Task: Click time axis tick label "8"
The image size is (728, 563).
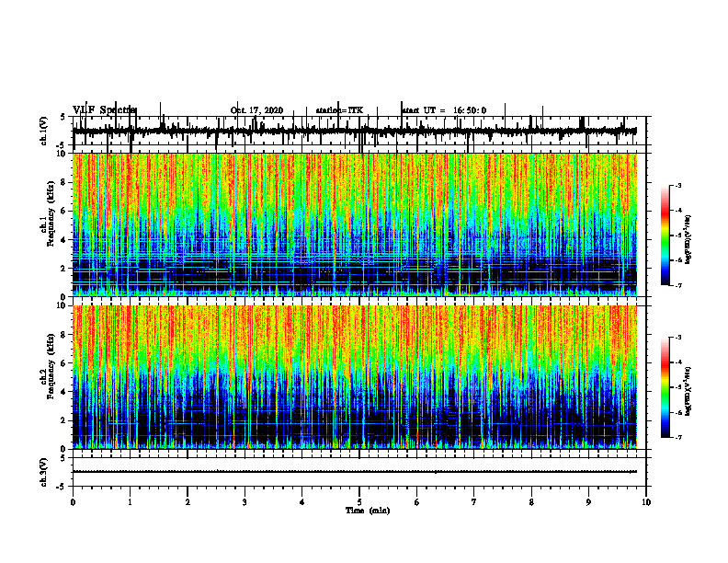Action: [x=531, y=502]
